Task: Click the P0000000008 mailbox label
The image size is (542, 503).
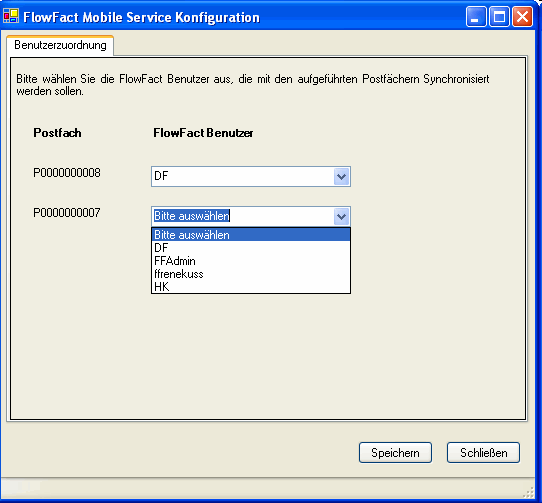Action: pyautogui.click(x=67, y=173)
